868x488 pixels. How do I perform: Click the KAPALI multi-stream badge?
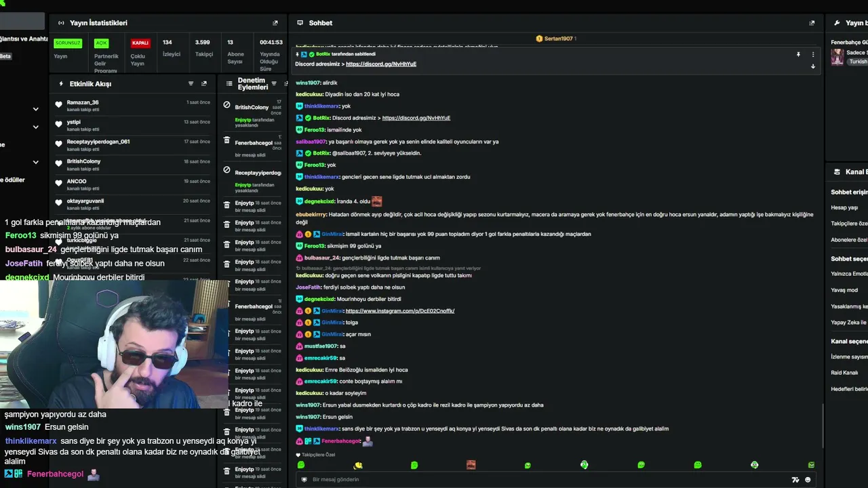point(140,43)
